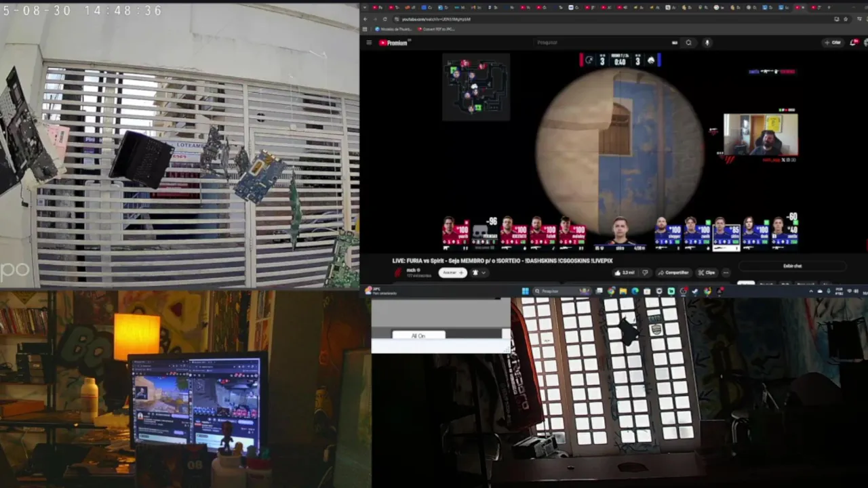The image size is (868, 488).
Task: Click the YouTube magnifier search button
Action: tap(688, 43)
